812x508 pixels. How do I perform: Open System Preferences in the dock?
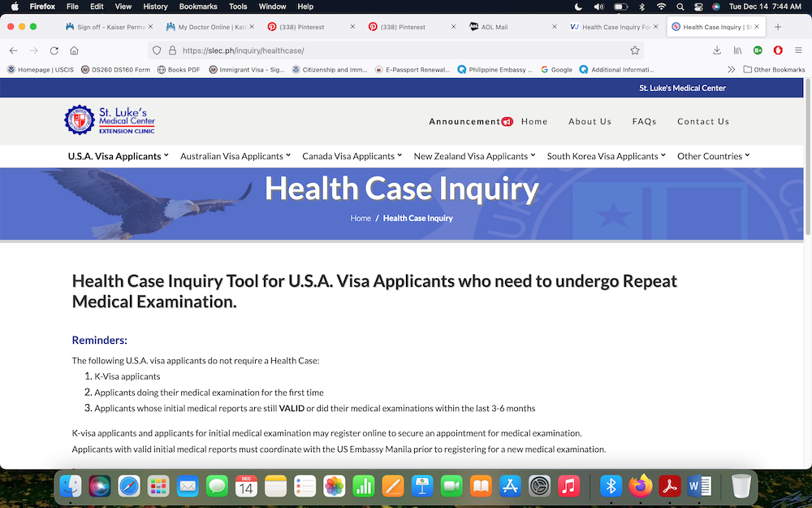coord(540,486)
